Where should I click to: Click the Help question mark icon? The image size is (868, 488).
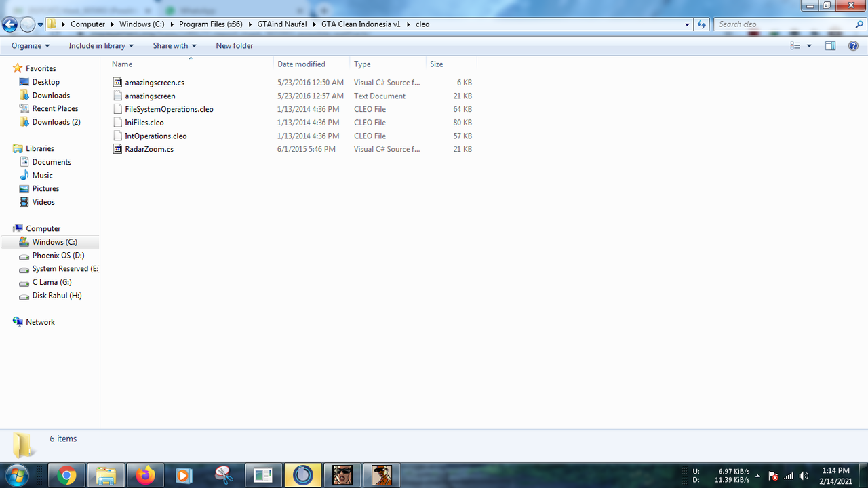coord(854,45)
